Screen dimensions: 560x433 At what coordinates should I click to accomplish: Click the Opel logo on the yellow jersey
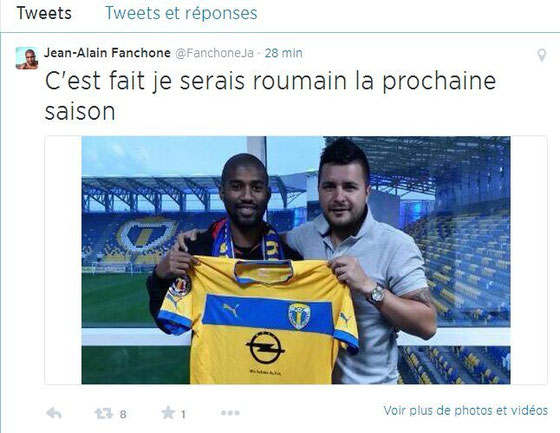[265, 348]
